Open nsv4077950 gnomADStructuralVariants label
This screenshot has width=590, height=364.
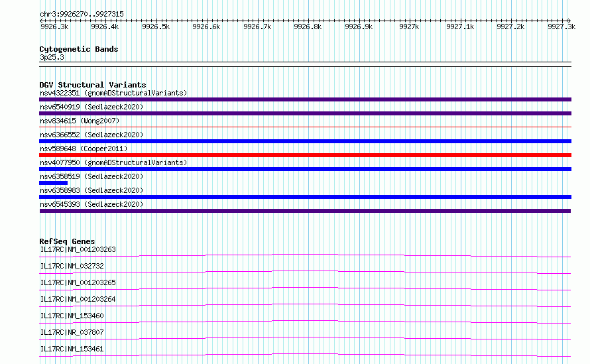coord(113,162)
